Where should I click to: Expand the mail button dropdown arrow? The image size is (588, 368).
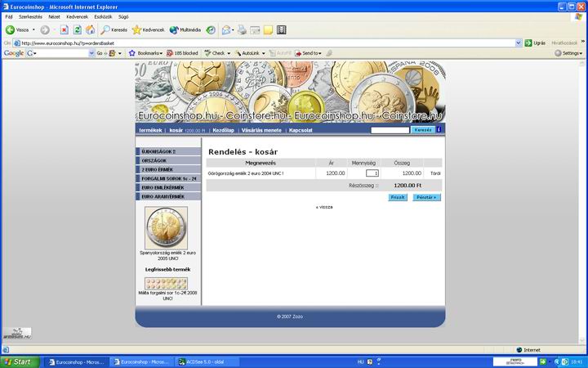[x=233, y=29]
